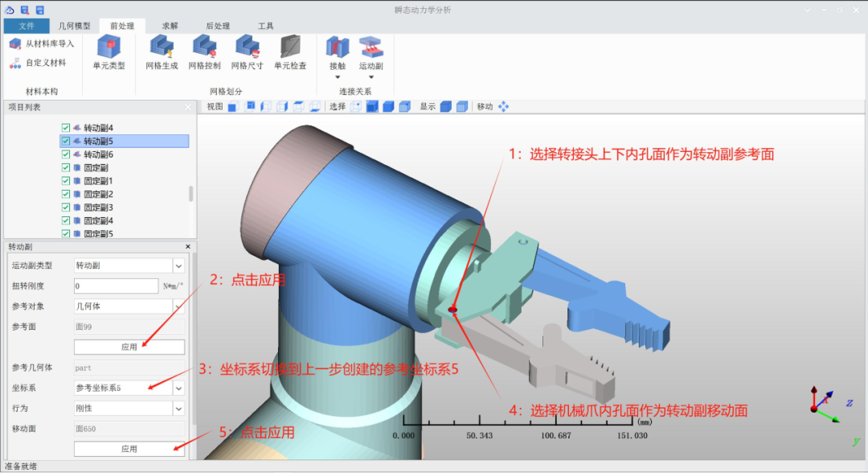
Task: Open the 文件 tab
Action: pyautogui.click(x=27, y=26)
